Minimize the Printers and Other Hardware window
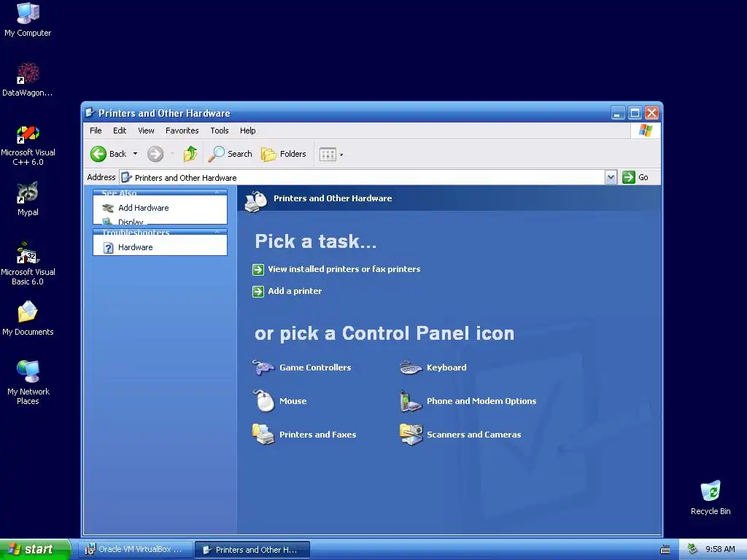The width and height of the screenshot is (747, 560). 617,113
